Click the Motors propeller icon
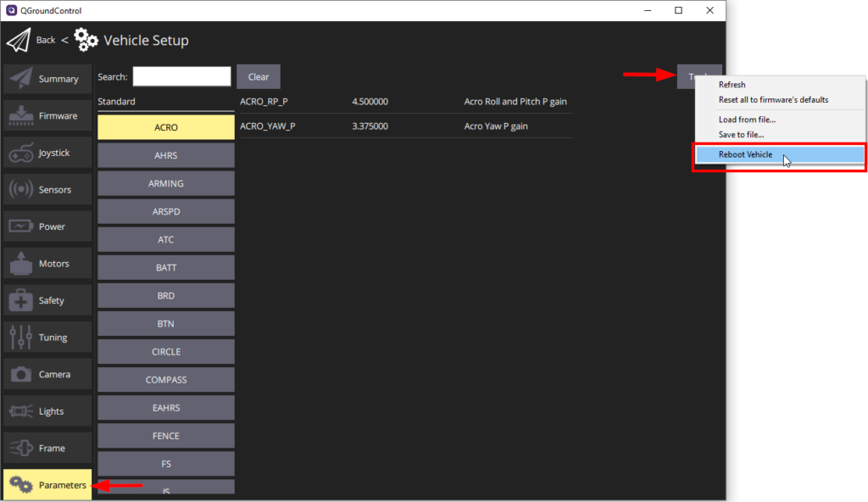The width and height of the screenshot is (868, 502). (20, 263)
